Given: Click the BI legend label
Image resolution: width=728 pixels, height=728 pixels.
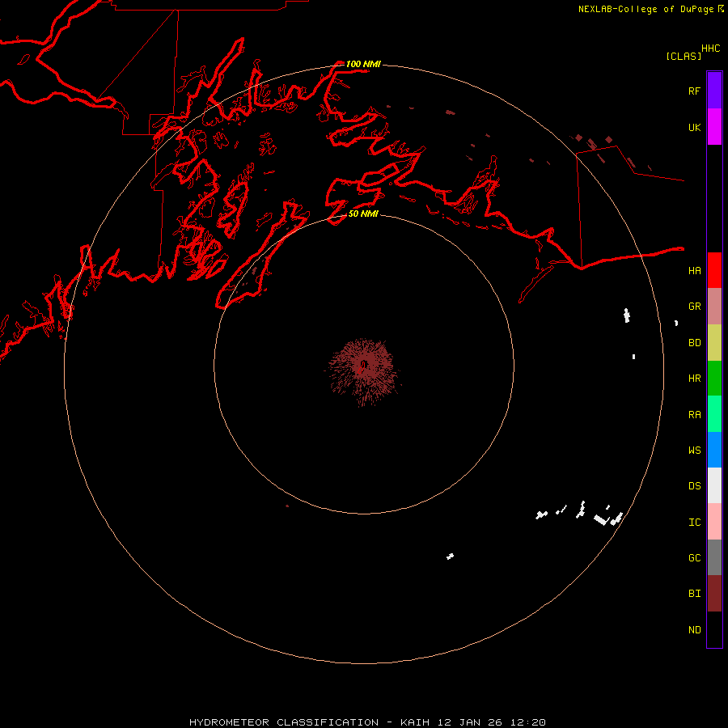Looking at the screenshot, I should 694,593.
